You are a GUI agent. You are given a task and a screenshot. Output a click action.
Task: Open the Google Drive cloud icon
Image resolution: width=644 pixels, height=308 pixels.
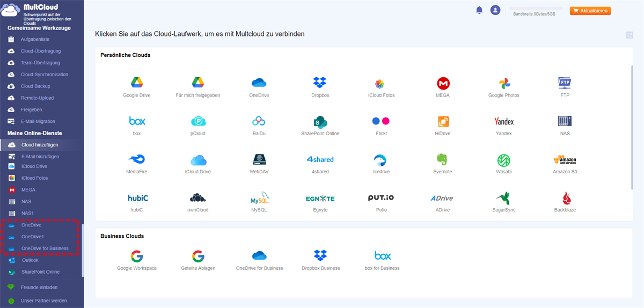[x=136, y=83]
